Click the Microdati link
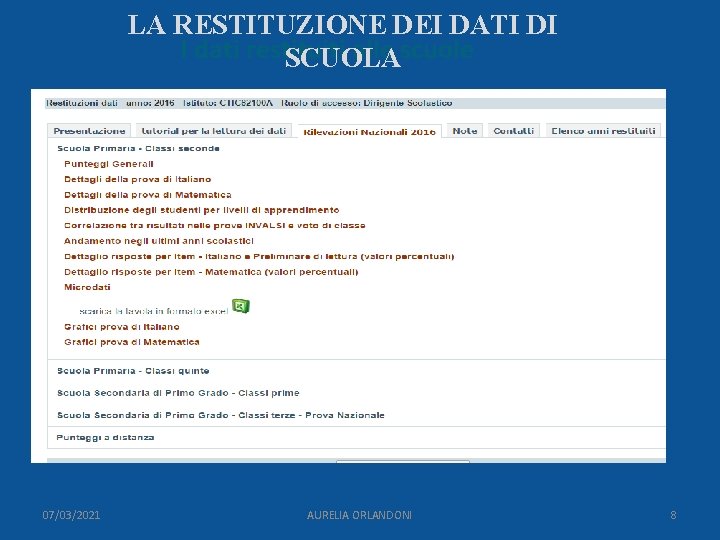Viewport: 720px width, 540px height. tap(87, 287)
